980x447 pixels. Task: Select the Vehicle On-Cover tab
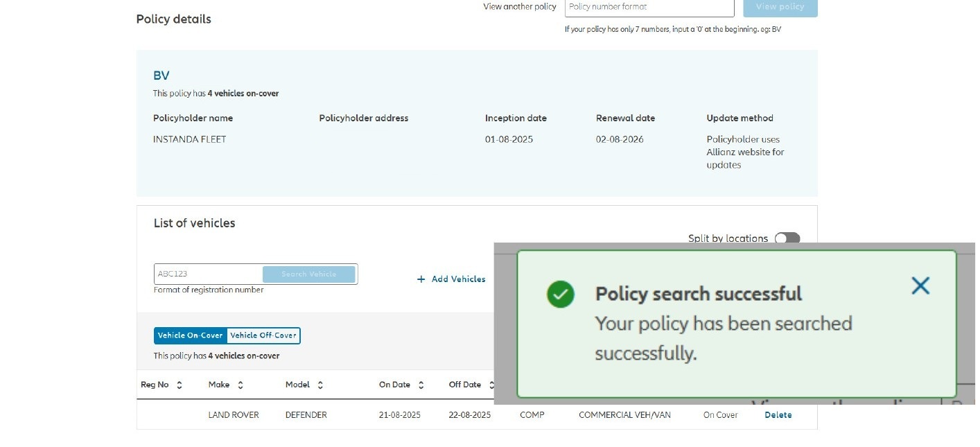click(191, 335)
